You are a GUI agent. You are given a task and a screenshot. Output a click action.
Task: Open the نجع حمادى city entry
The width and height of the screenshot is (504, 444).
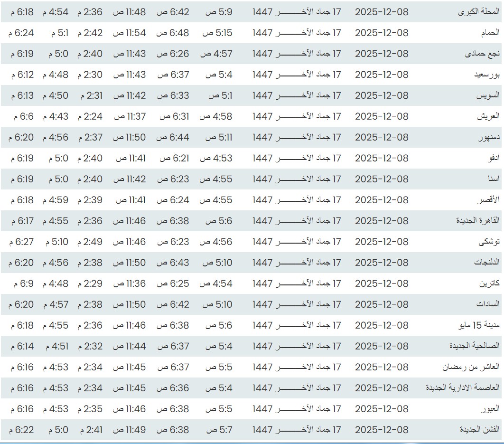pos(482,54)
